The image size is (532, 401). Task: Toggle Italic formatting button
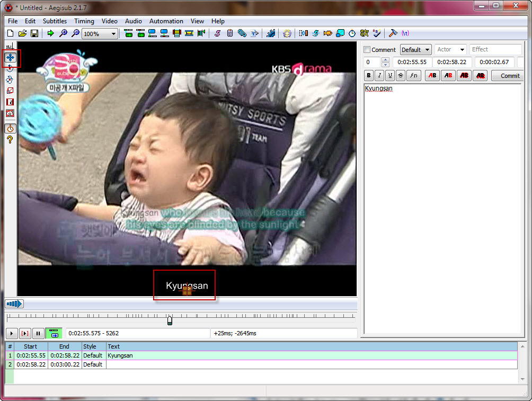[x=379, y=75]
